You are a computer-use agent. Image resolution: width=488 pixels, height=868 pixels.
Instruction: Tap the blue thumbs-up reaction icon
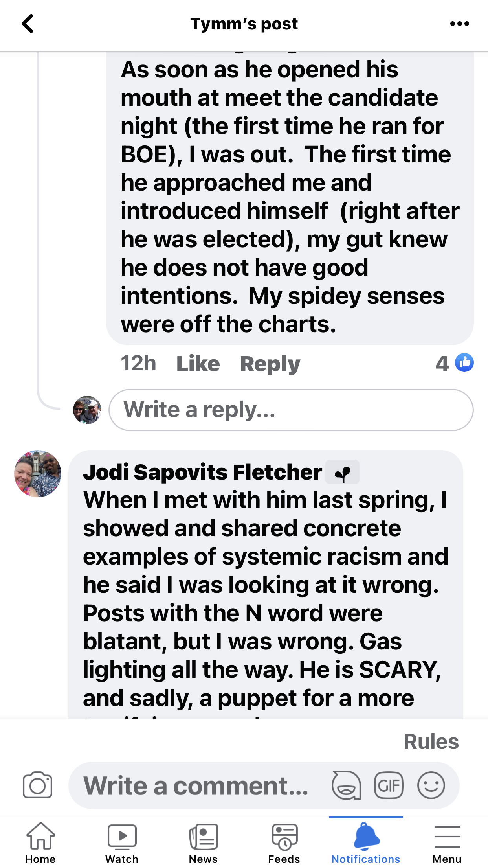[x=464, y=363]
